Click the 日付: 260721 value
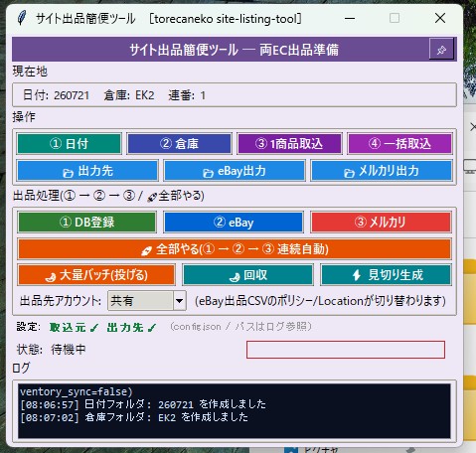The image size is (476, 453). click(56, 95)
